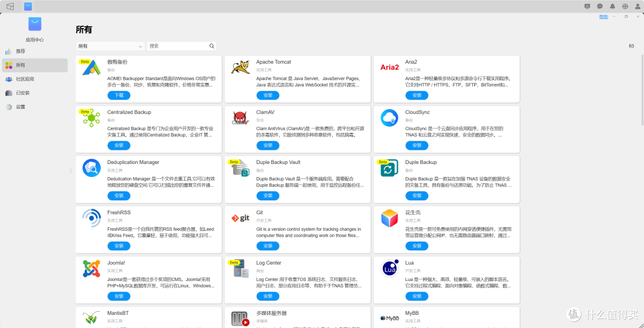Install Log Center
The image size is (644, 328).
(x=268, y=296)
